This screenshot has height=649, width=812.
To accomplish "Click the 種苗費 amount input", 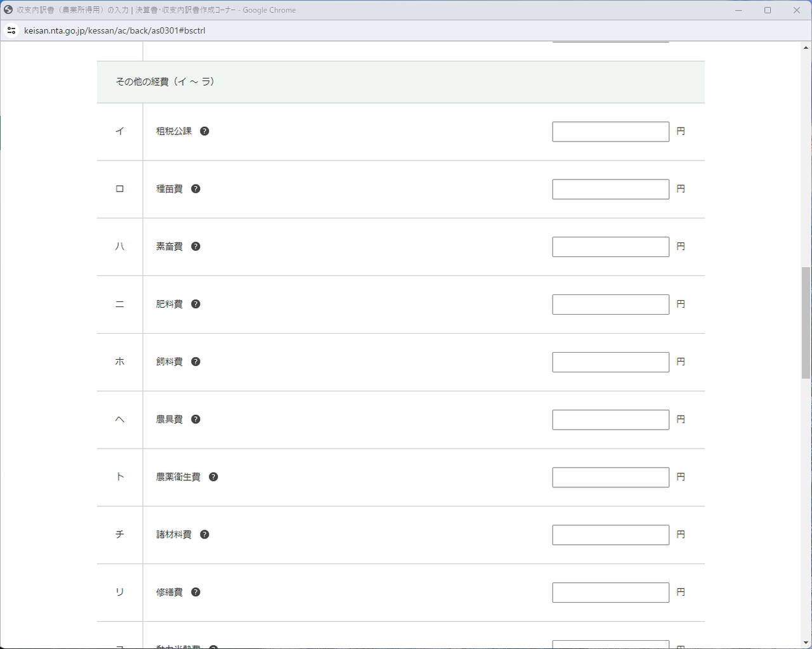I will click(x=610, y=190).
